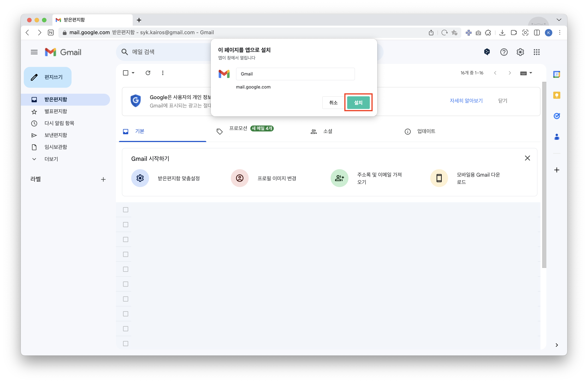Viewport: 588px width, 383px height.
Task: Open Google apps grid launcher
Action: tap(536, 52)
